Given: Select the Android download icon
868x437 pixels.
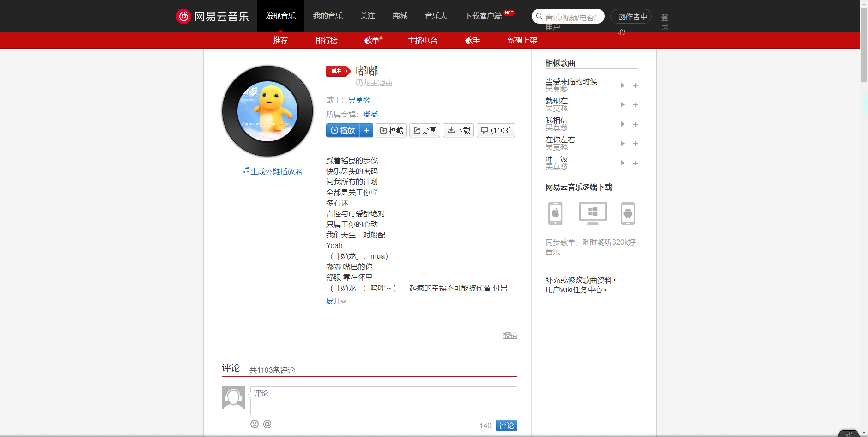Looking at the screenshot, I should [628, 213].
